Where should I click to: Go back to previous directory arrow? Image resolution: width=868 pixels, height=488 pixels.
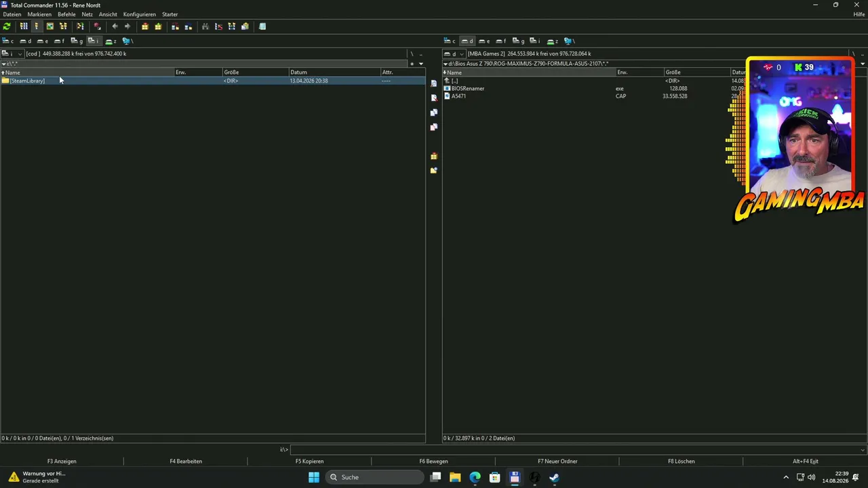pyautogui.click(x=115, y=26)
